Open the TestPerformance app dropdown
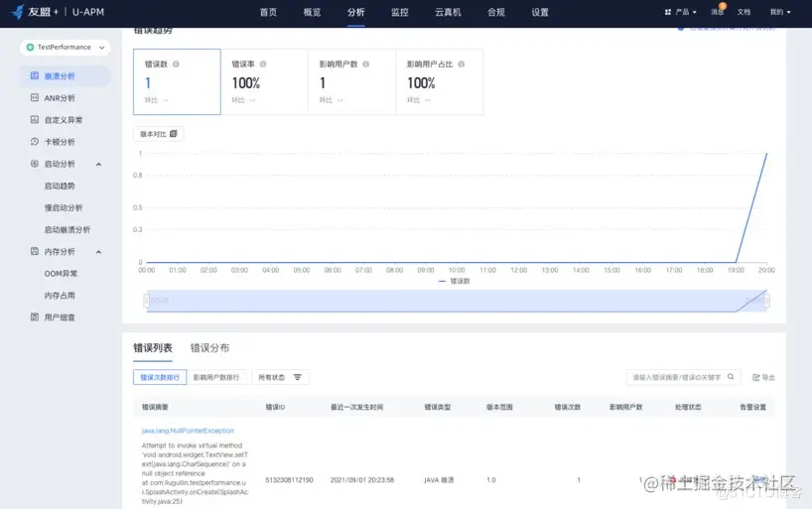Viewport: 812px width, 509px height. coord(66,47)
